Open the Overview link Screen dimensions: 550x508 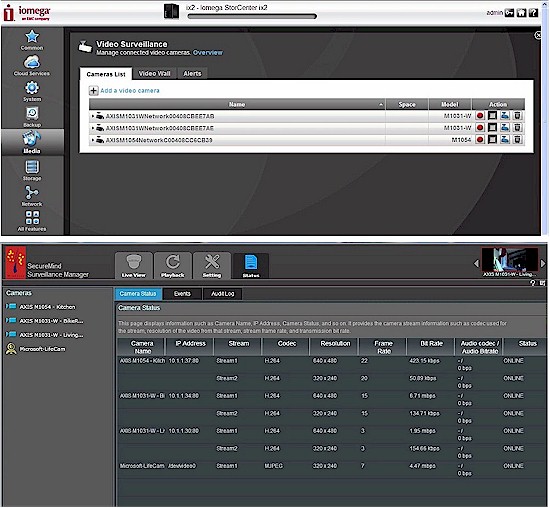click(x=208, y=53)
